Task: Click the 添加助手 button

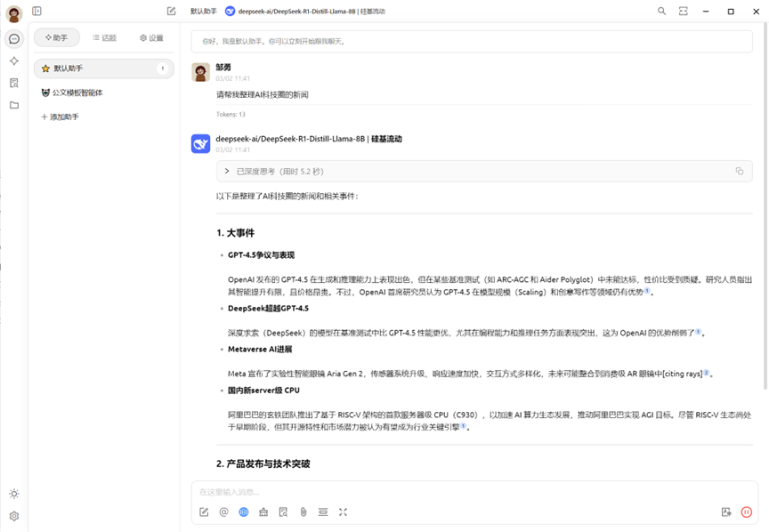Action: click(61, 117)
